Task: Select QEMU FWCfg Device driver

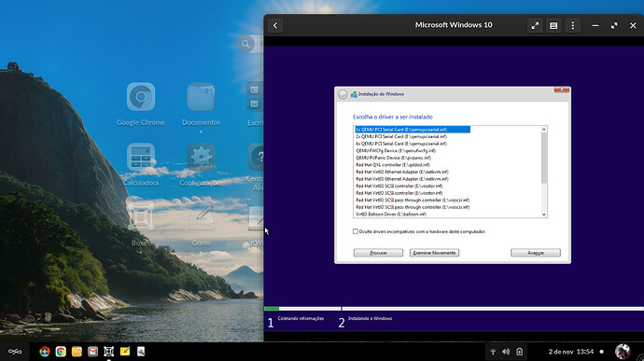Action: pos(396,151)
